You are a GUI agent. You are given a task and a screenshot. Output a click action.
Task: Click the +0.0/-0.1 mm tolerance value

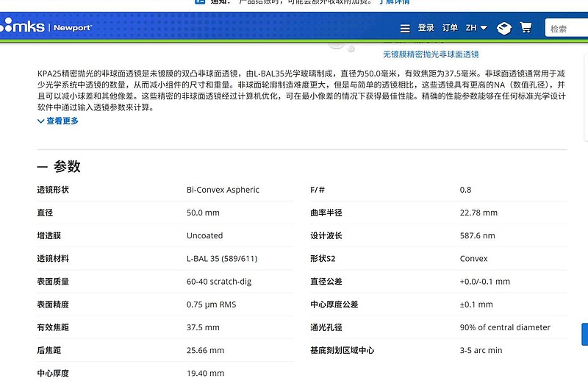click(485, 282)
